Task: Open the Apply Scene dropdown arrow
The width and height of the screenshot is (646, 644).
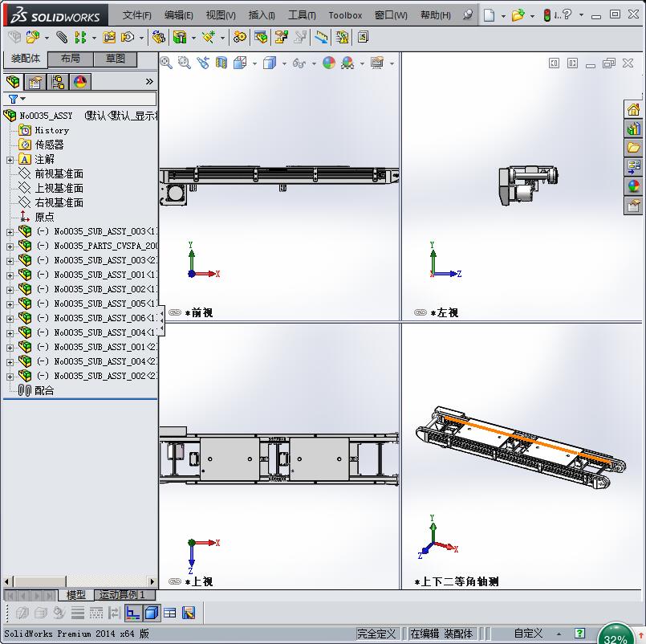Action: point(362,63)
